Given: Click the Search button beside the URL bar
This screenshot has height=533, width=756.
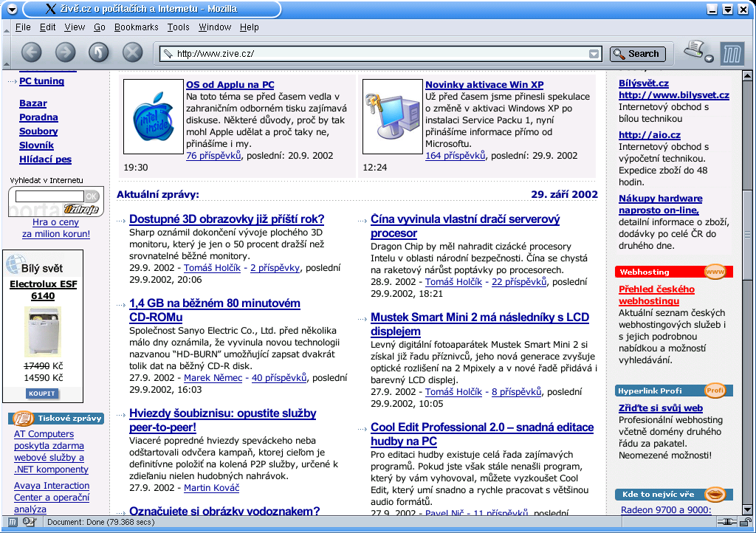Looking at the screenshot, I should [x=637, y=54].
